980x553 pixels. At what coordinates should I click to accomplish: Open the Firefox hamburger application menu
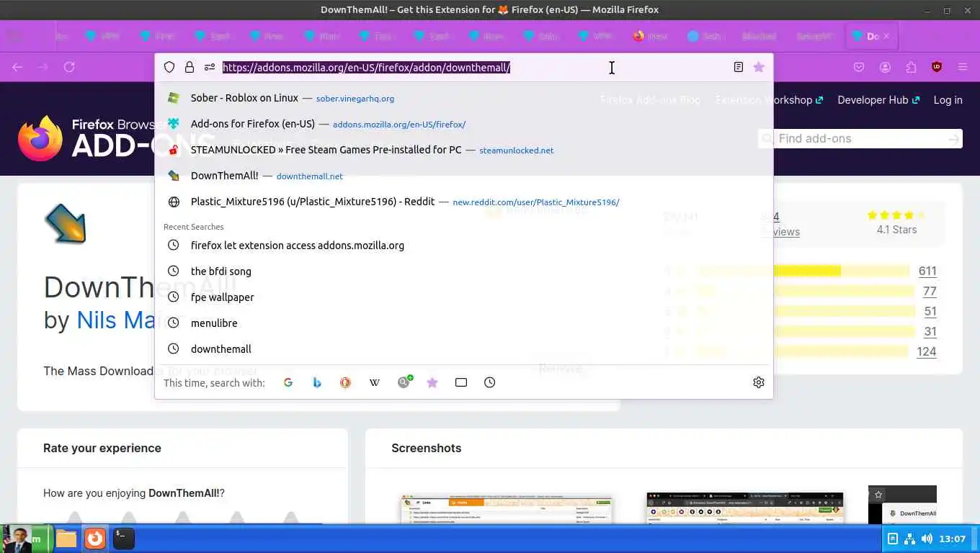click(963, 67)
